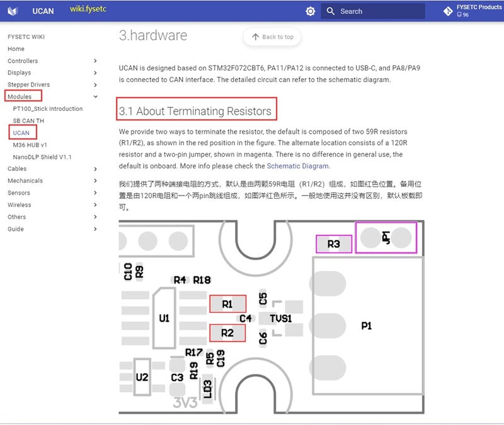The height and width of the screenshot is (425, 504).
Task: Open the FYSETC Products repository link
Action: [473, 11]
